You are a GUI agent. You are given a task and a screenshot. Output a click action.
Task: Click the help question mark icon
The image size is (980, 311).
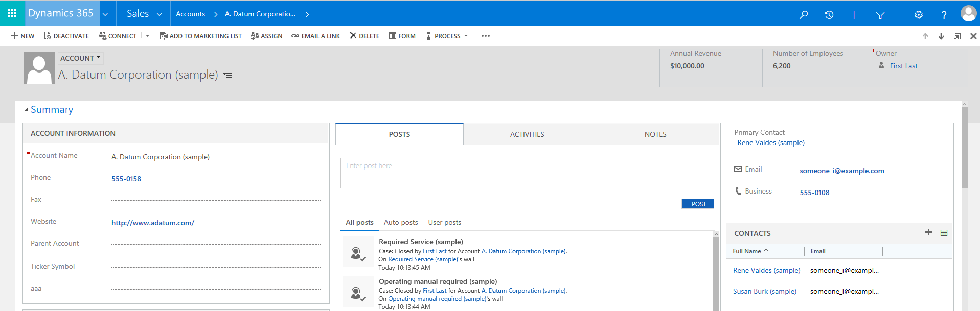point(944,15)
